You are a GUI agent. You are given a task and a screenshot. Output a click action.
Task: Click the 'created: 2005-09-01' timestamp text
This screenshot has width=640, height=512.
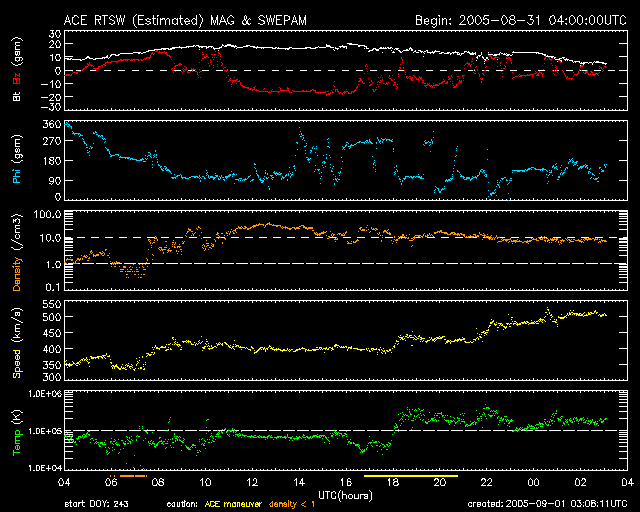point(547,504)
